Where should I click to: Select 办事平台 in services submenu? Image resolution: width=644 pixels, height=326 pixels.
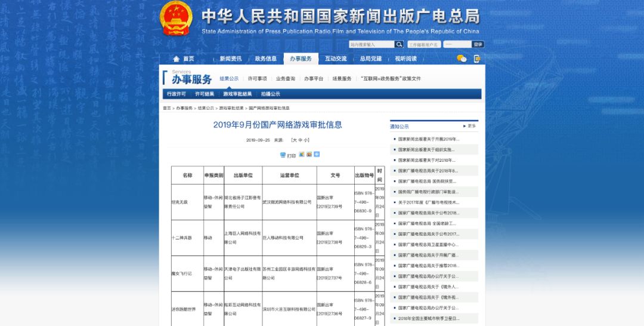[x=314, y=79]
